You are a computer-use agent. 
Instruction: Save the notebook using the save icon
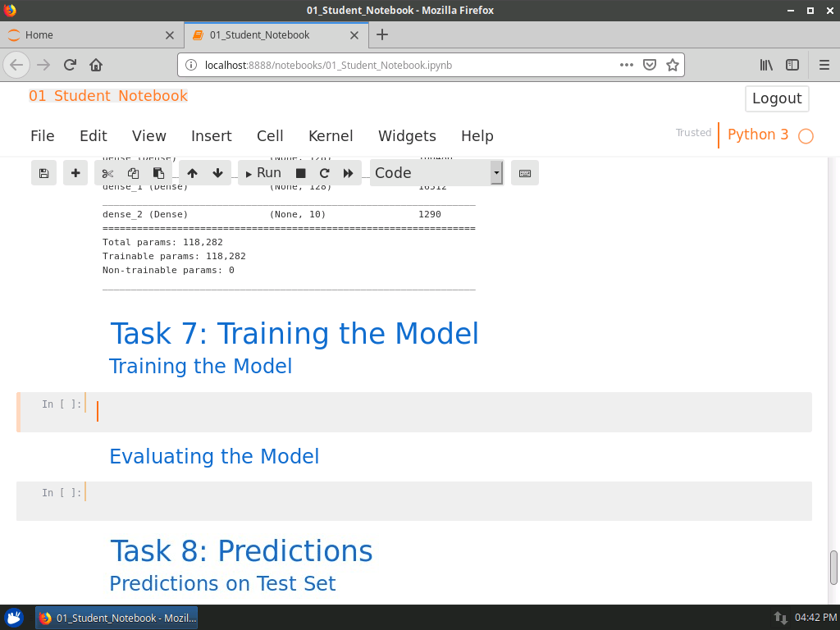click(x=43, y=173)
